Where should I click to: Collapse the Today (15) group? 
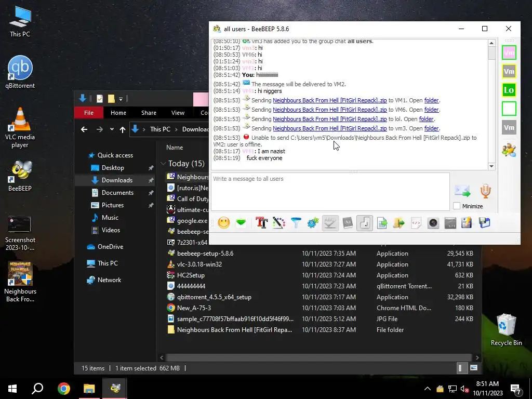click(163, 164)
